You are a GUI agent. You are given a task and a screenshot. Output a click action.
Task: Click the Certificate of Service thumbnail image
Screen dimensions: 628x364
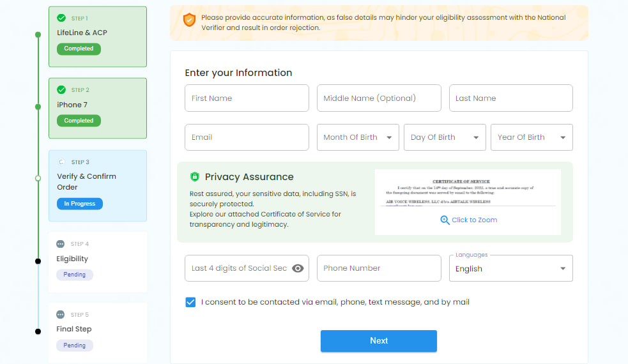click(468, 193)
